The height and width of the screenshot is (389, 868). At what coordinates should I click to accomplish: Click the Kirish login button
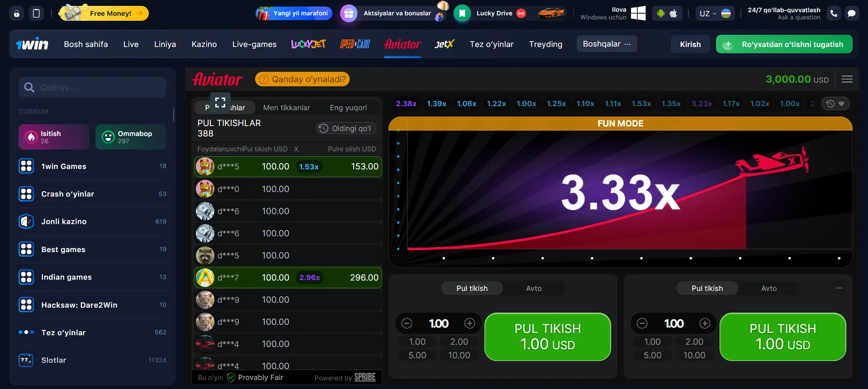pyautogui.click(x=690, y=44)
